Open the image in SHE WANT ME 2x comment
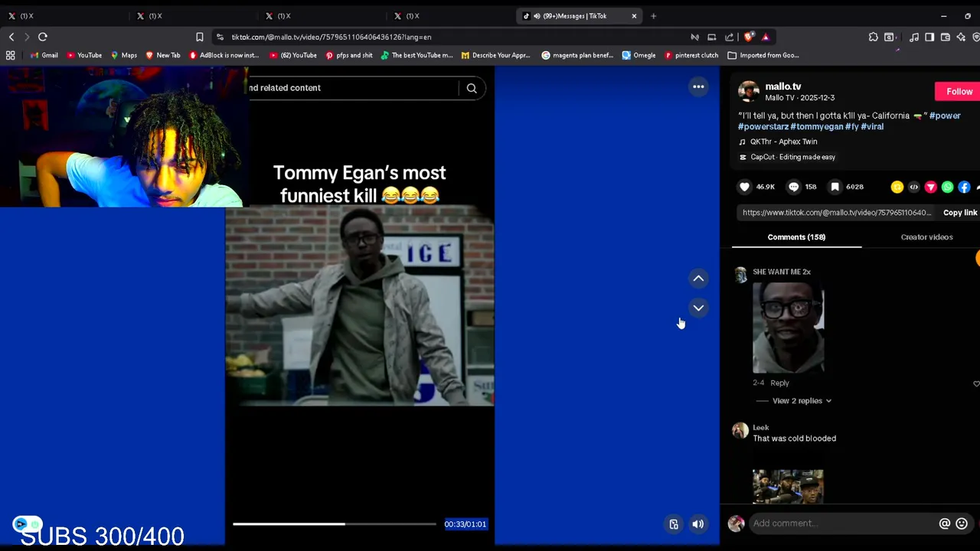The image size is (980, 551). click(788, 328)
